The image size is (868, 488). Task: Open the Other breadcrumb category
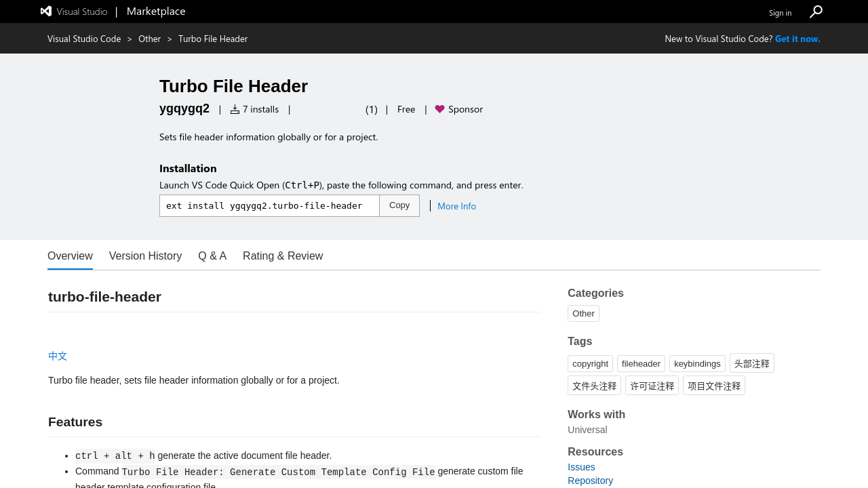(x=149, y=39)
